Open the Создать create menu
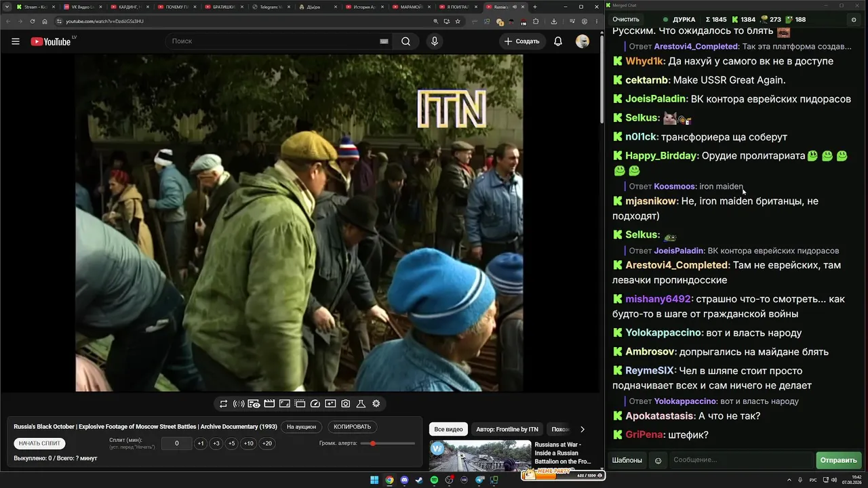 [x=522, y=41]
